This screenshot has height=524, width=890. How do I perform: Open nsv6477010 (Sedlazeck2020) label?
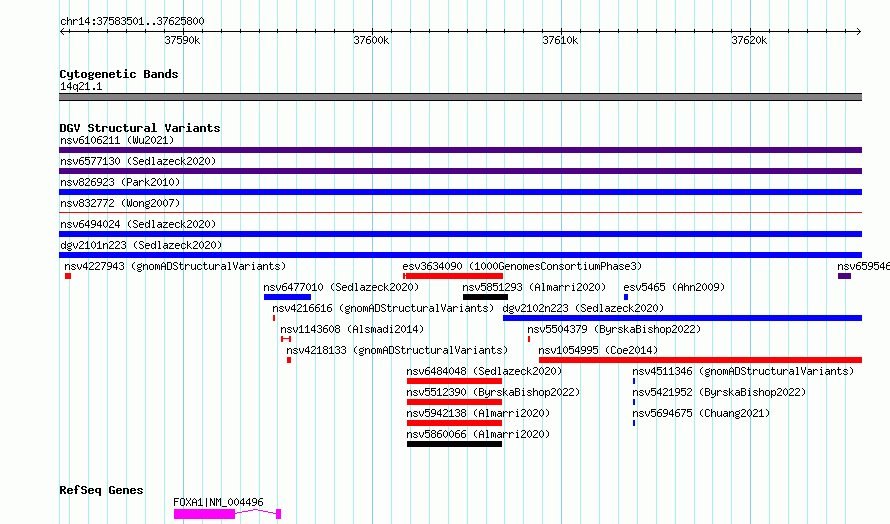341,287
